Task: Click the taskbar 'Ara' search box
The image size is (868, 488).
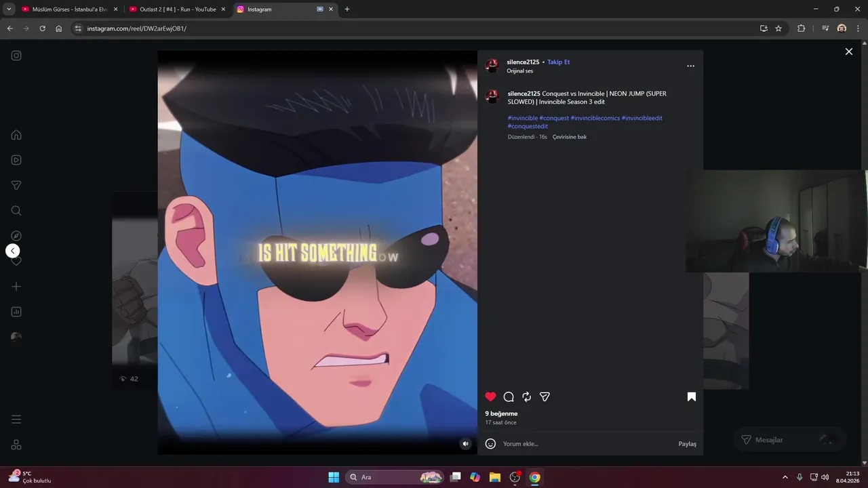Action: click(395, 477)
